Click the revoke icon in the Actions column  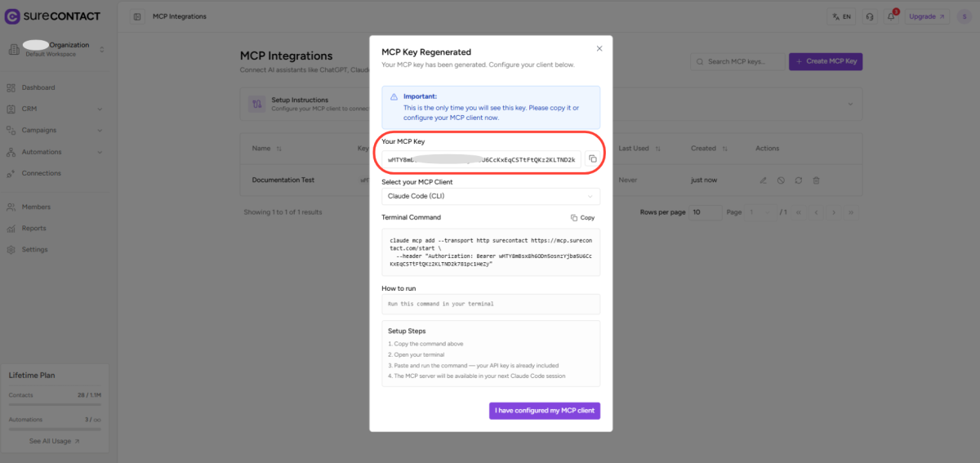click(781, 180)
